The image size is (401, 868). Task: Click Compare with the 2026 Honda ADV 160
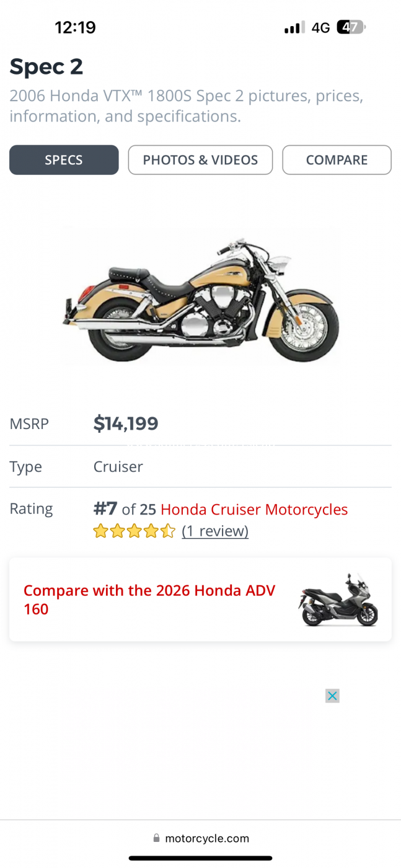[x=149, y=600]
